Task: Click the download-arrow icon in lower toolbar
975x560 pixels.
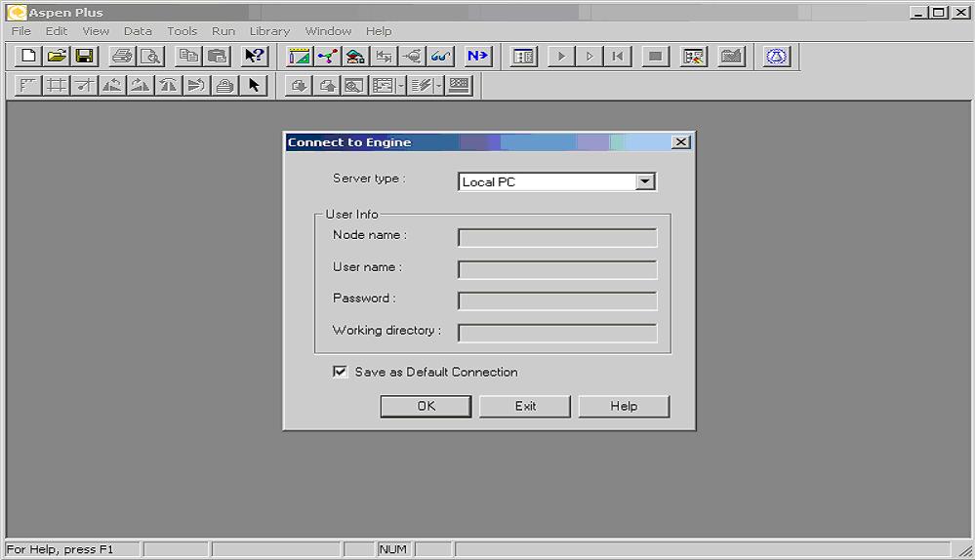Action: click(x=299, y=85)
